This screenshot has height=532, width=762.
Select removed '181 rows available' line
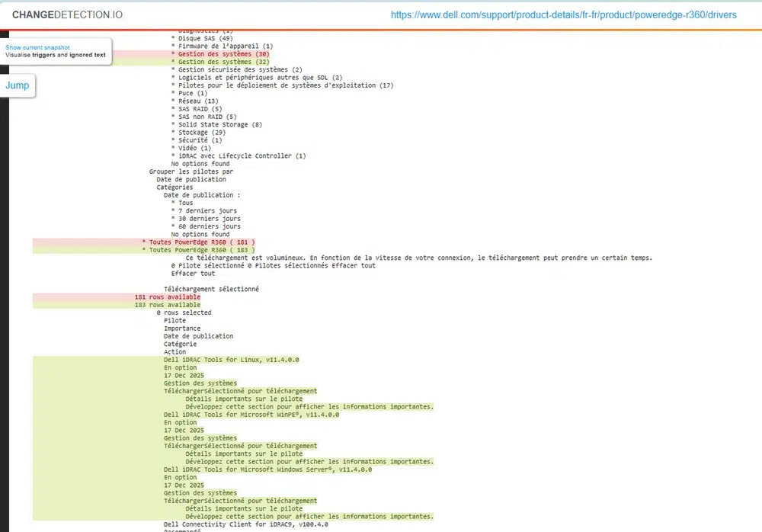[x=167, y=296]
